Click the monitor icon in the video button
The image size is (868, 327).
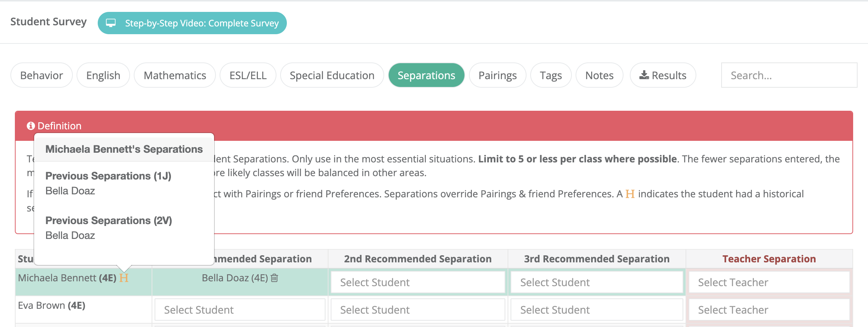pyautogui.click(x=111, y=23)
